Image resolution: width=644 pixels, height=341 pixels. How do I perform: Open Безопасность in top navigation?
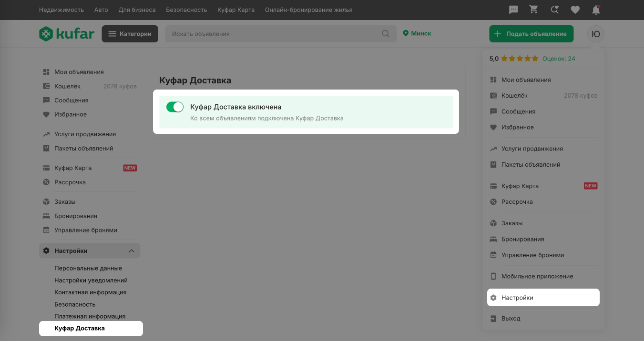(x=186, y=10)
